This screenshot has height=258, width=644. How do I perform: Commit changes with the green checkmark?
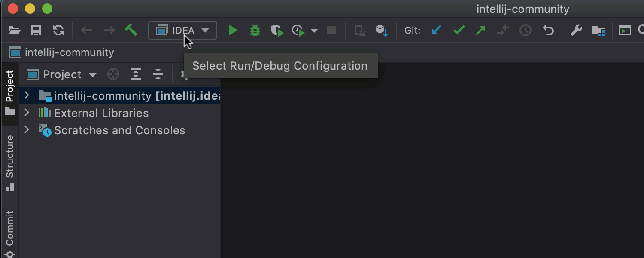click(x=459, y=30)
